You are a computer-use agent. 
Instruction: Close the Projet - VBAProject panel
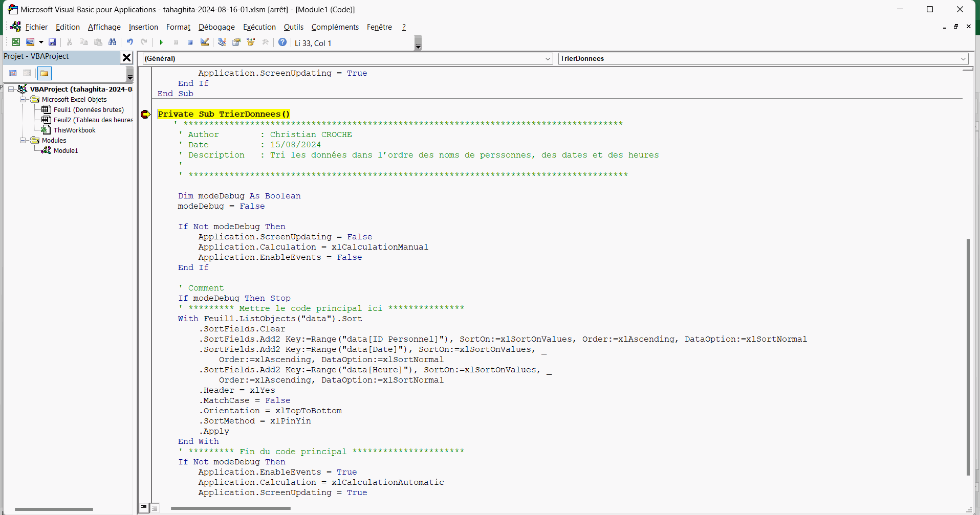point(126,57)
